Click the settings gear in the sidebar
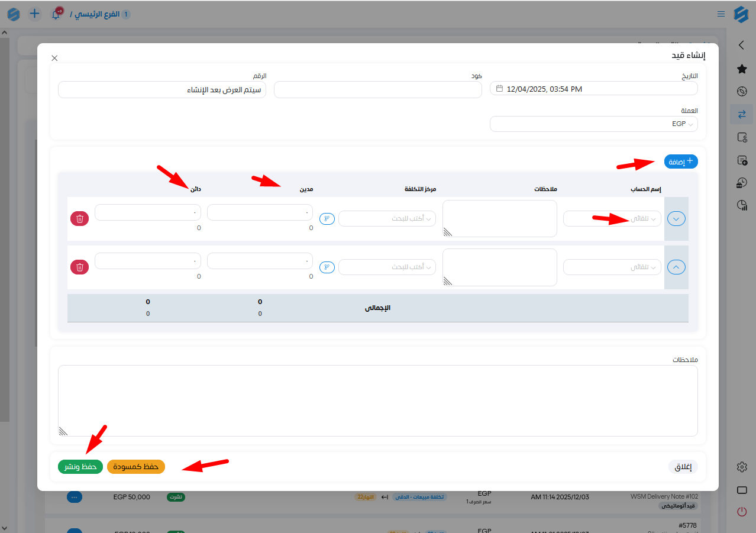This screenshot has height=533, width=756. pyautogui.click(x=741, y=467)
